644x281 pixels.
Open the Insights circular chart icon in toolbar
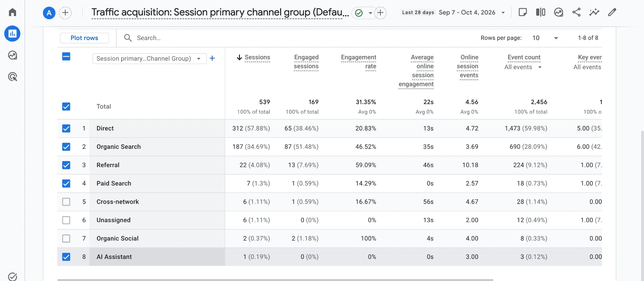pos(558,12)
